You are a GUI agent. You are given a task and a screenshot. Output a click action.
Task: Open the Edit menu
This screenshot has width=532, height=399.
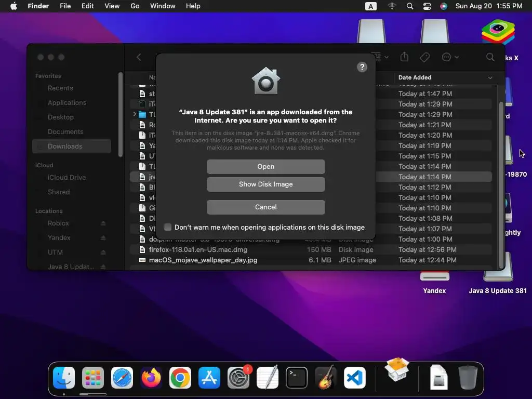(x=87, y=6)
